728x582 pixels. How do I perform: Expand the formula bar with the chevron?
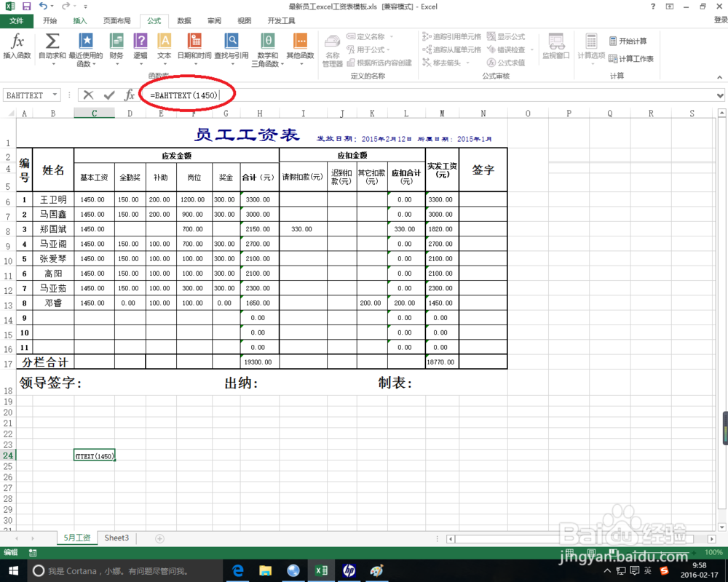(x=720, y=95)
